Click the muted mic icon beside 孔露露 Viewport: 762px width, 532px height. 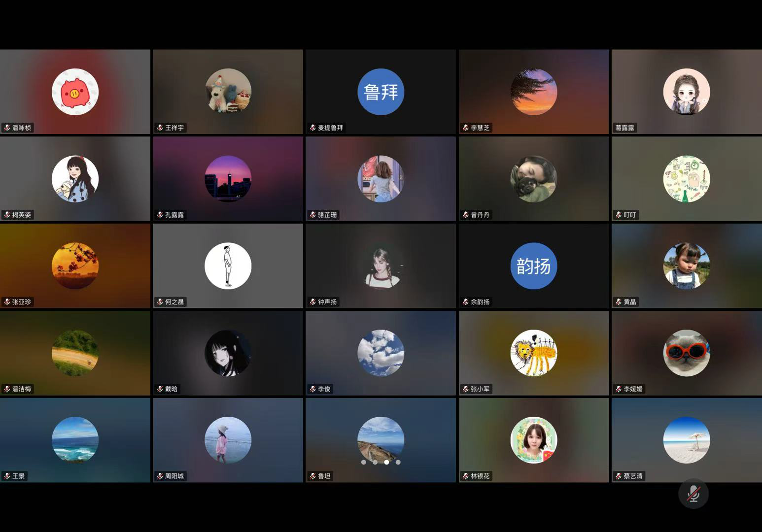click(160, 215)
